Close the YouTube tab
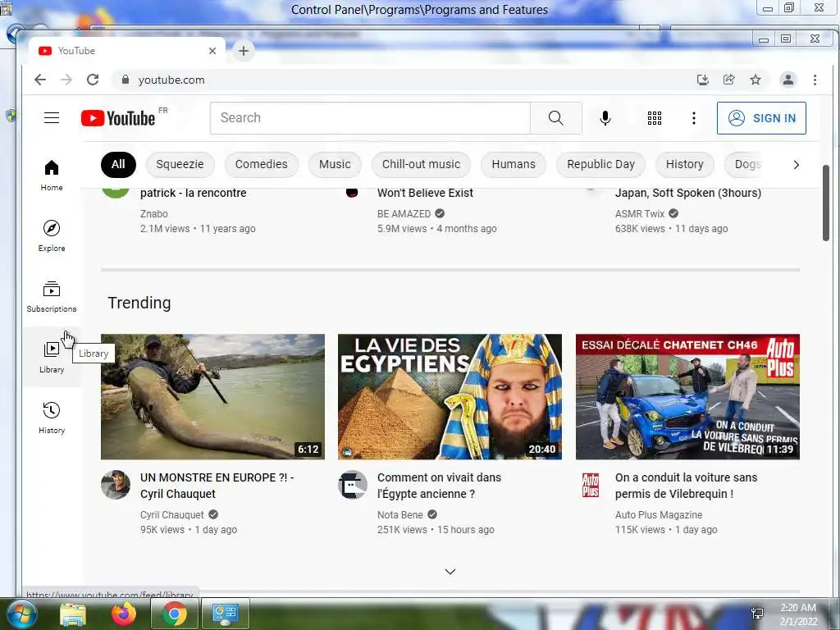The image size is (840, 630). 212,51
